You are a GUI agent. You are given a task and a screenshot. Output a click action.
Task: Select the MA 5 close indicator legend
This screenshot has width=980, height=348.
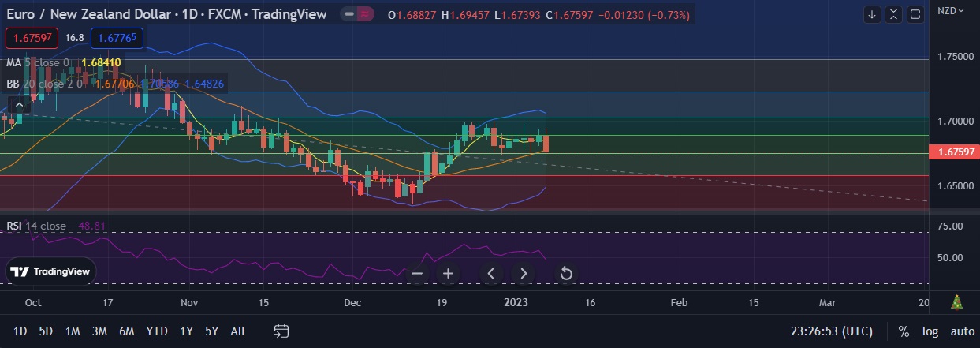click(37, 62)
